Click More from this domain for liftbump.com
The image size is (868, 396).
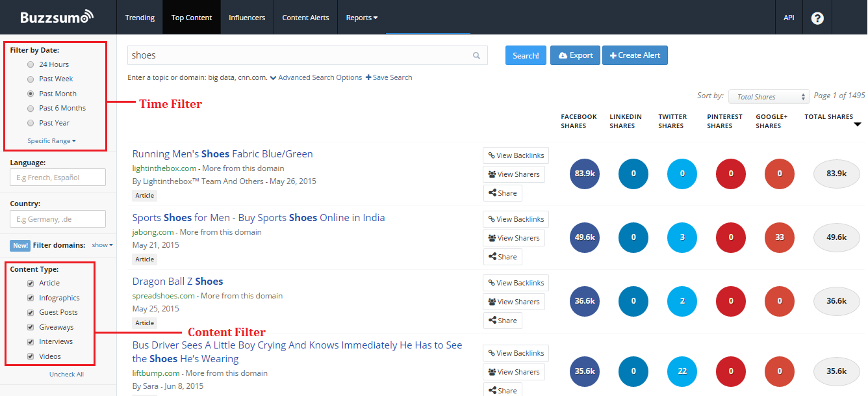(x=227, y=373)
